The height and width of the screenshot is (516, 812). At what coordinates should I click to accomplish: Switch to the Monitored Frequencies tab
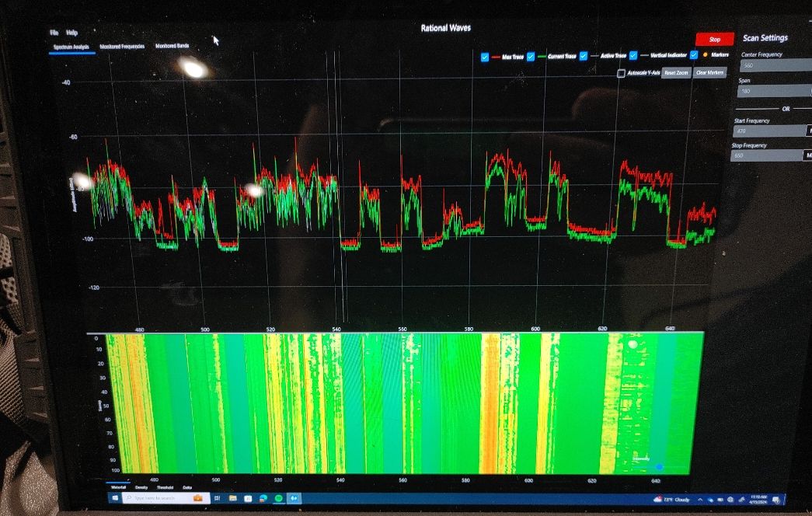[122, 47]
